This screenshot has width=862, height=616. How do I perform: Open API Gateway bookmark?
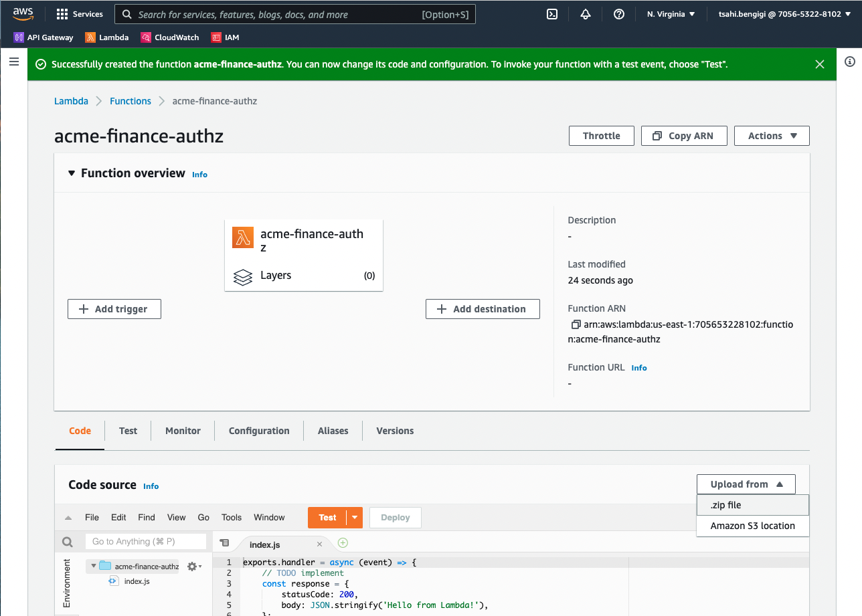(44, 37)
